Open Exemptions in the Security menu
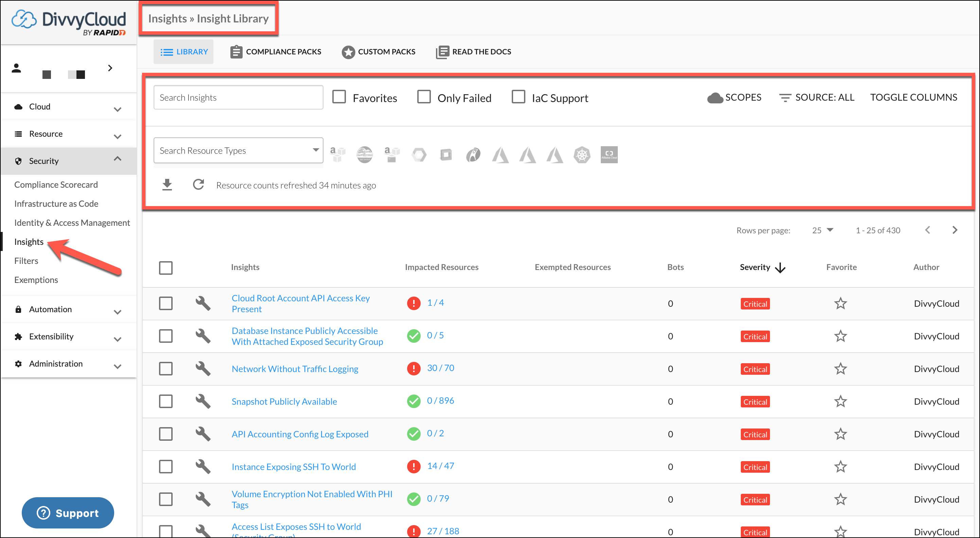This screenshot has height=538, width=980. pyautogui.click(x=36, y=280)
